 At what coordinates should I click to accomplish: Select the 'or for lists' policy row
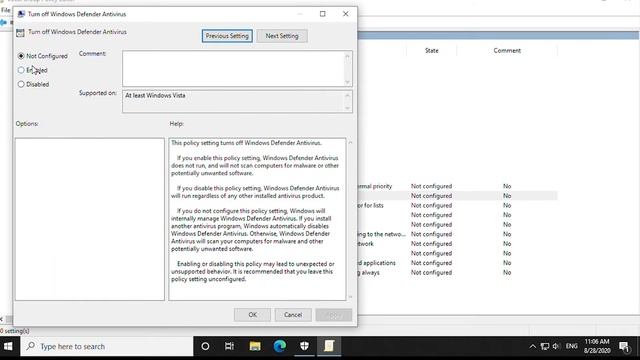tap(457, 205)
